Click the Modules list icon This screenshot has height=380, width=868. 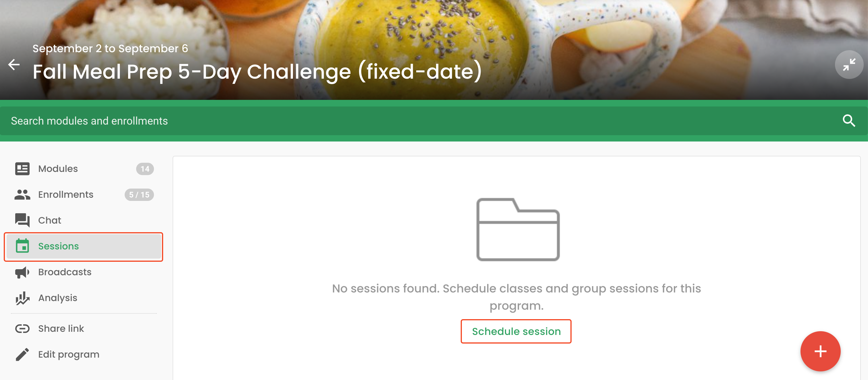click(22, 169)
